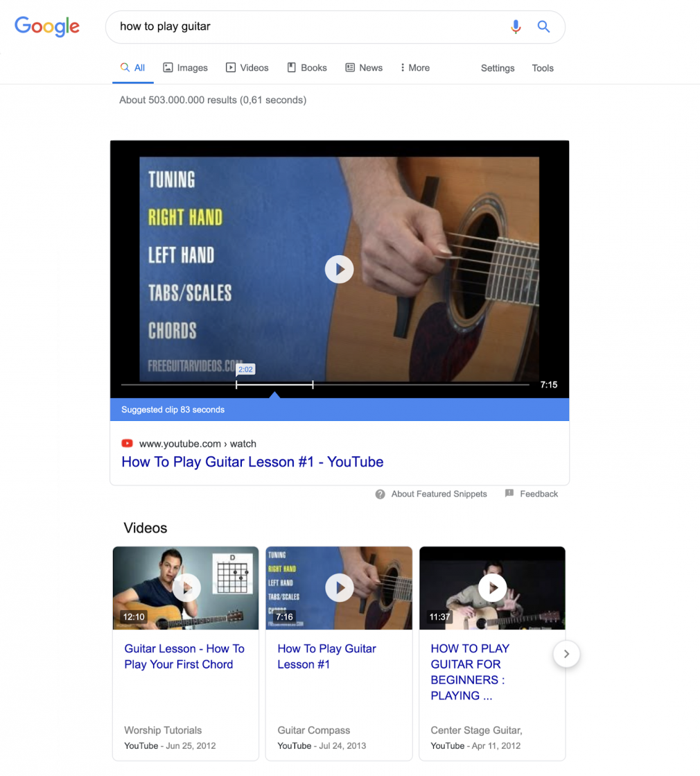Open 'Guitar Lesson - How To Play Your First Chord'
This screenshot has height=776, width=700.
point(184,656)
